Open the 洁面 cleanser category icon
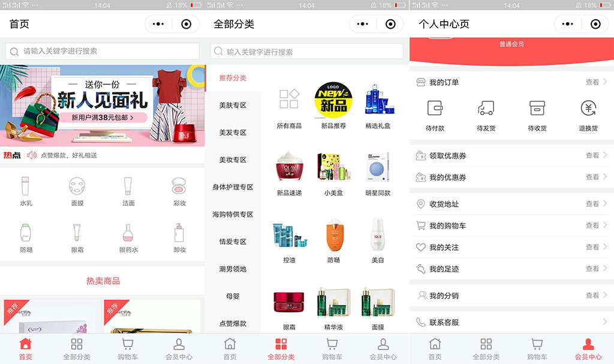This screenshot has width=614, height=364. [x=128, y=186]
